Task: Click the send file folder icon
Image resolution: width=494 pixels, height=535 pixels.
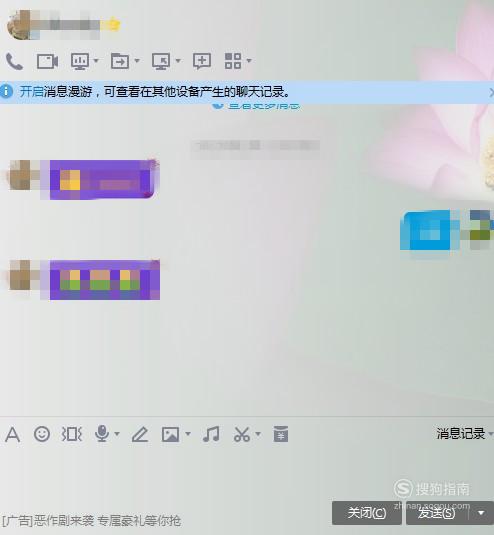Action: (120, 61)
